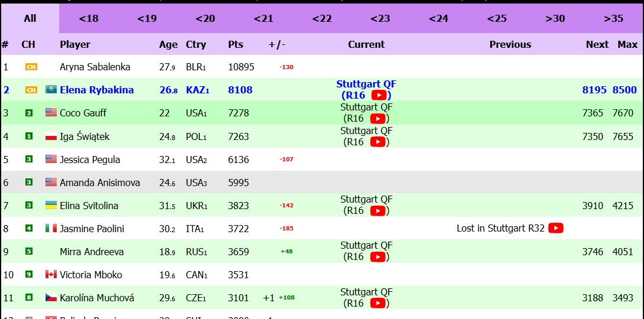
Task: Sort rankings by Age column header
Action: (x=168, y=44)
